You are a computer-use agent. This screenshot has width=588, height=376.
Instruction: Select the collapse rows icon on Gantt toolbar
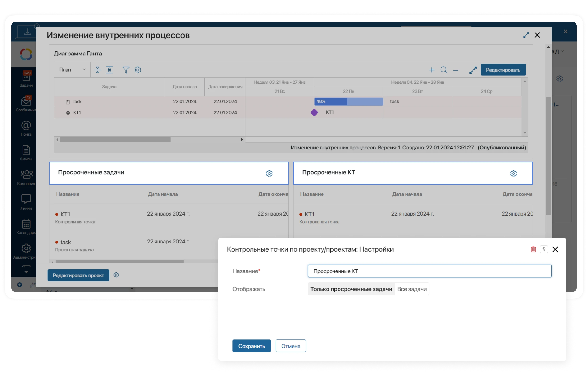tap(97, 70)
